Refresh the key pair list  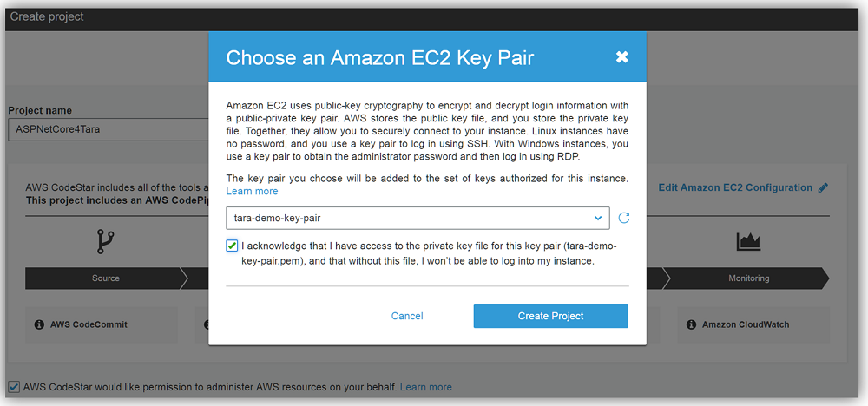click(624, 218)
